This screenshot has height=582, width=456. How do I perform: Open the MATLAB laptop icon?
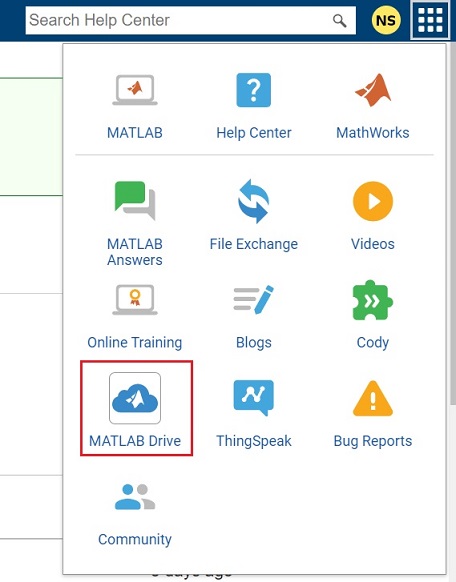(135, 90)
